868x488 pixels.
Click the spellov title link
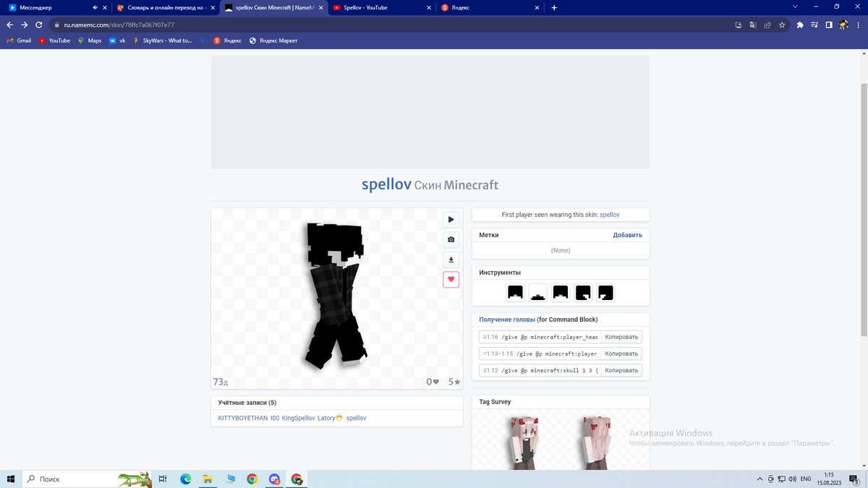386,184
